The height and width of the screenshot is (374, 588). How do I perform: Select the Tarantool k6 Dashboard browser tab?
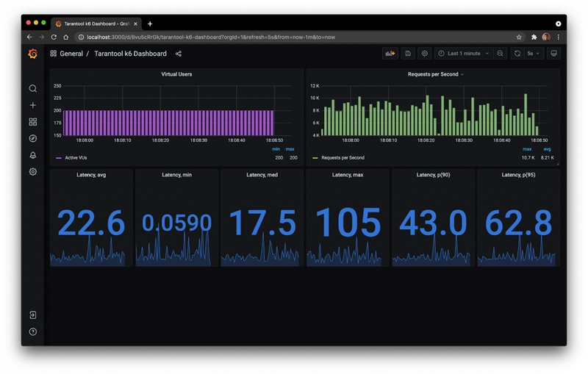(x=96, y=24)
